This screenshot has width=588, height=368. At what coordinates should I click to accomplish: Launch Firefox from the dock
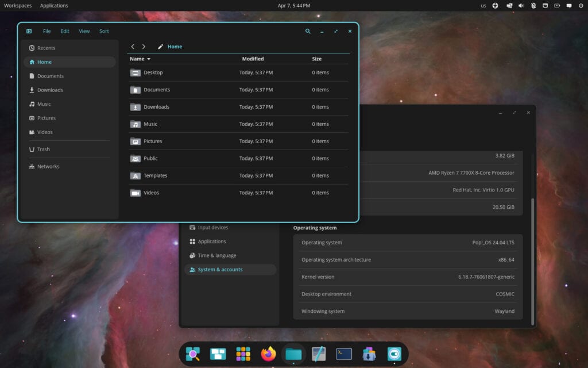click(x=268, y=354)
